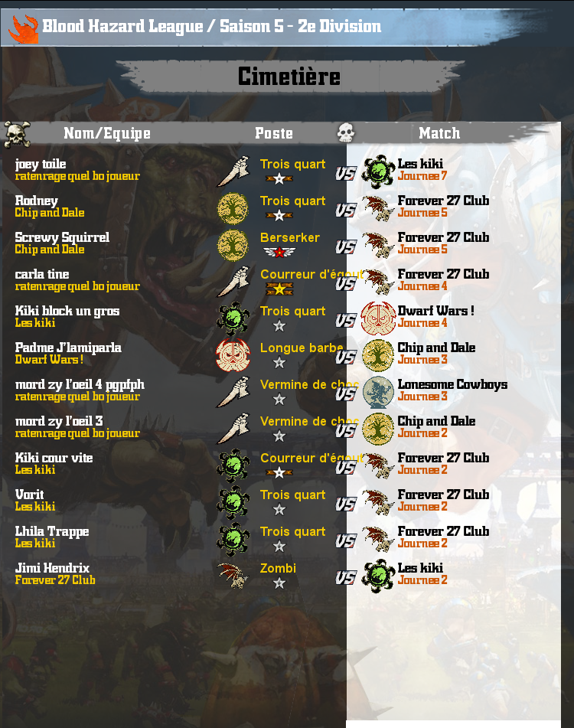Click Lonesome Cowboys blue team emblem
574x728 pixels.
pos(378,392)
